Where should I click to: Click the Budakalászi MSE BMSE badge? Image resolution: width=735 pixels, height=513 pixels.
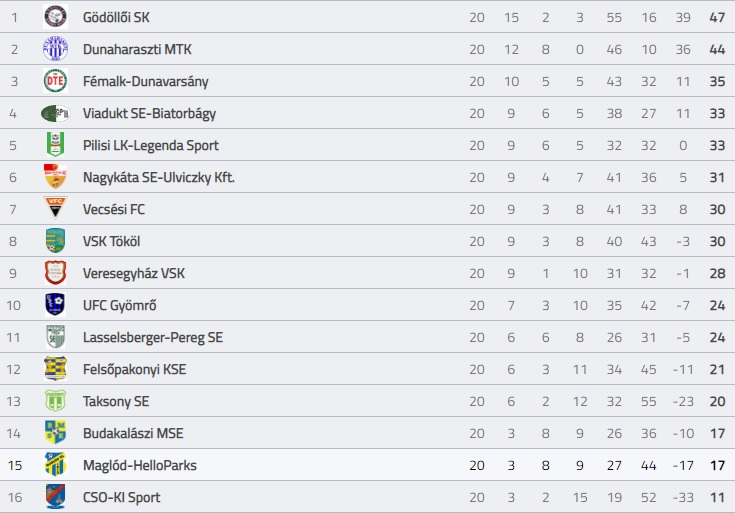coord(55,433)
